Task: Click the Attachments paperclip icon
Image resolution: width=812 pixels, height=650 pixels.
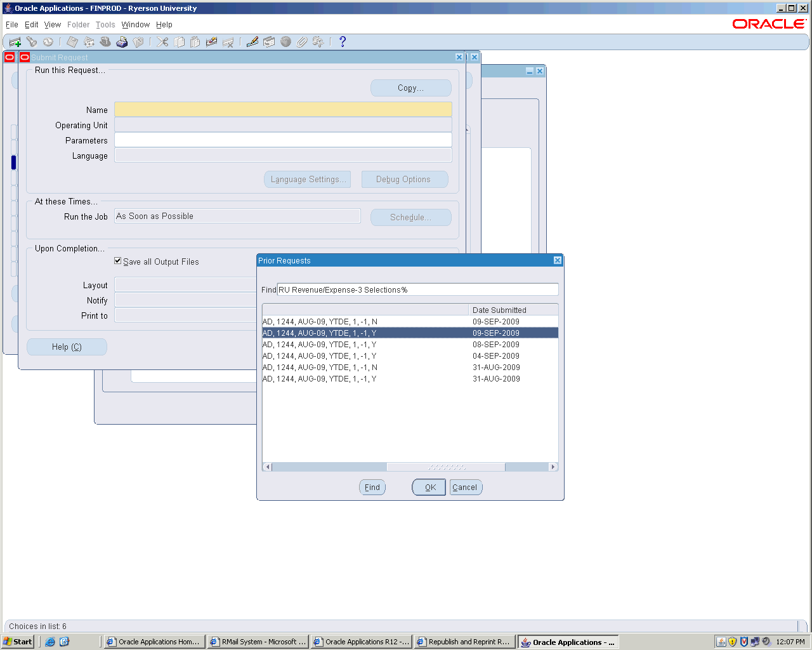Action: tap(302, 42)
